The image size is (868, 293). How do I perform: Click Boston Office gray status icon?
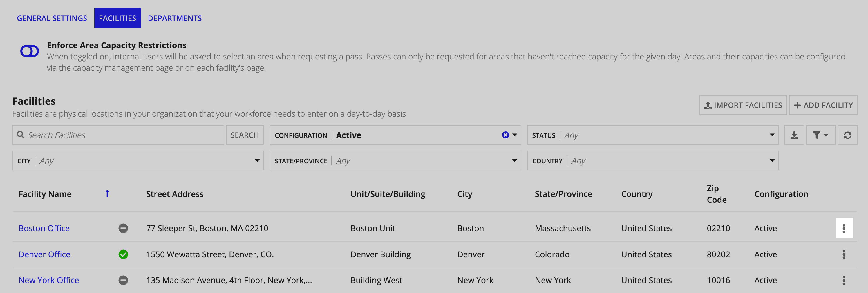(123, 228)
